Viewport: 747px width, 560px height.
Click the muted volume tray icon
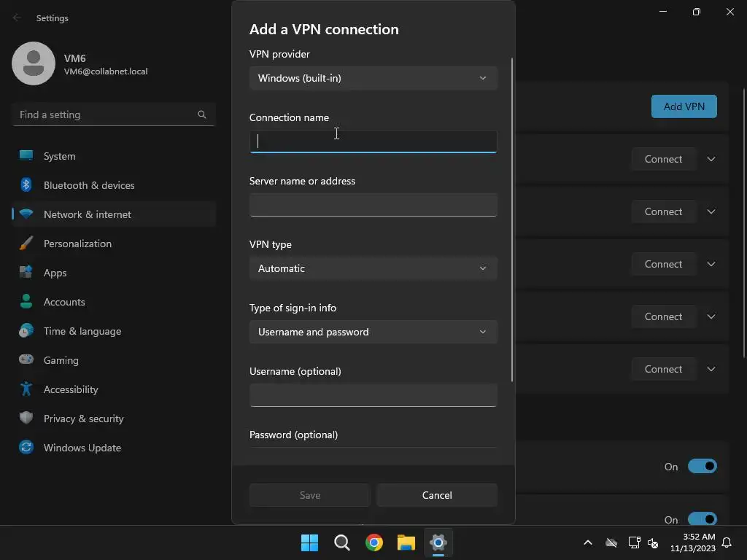coord(653,542)
